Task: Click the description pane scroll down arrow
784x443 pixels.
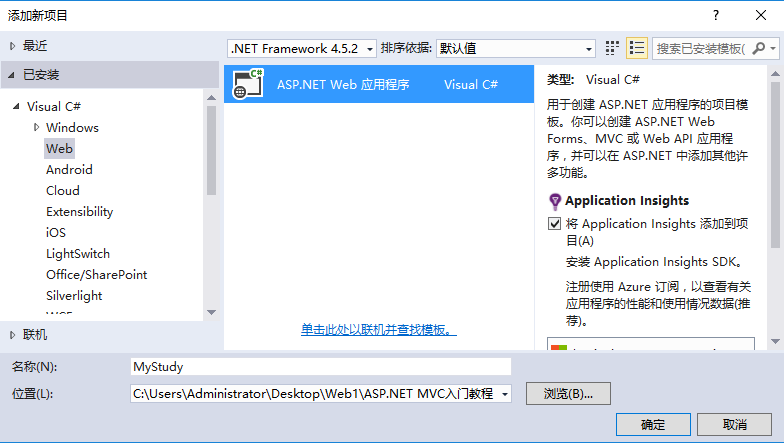Action: tap(776, 342)
